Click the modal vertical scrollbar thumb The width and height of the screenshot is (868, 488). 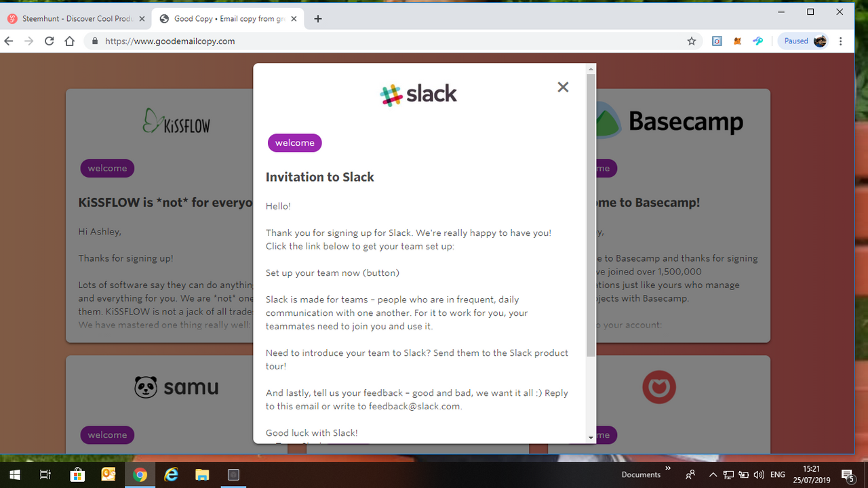(591, 216)
